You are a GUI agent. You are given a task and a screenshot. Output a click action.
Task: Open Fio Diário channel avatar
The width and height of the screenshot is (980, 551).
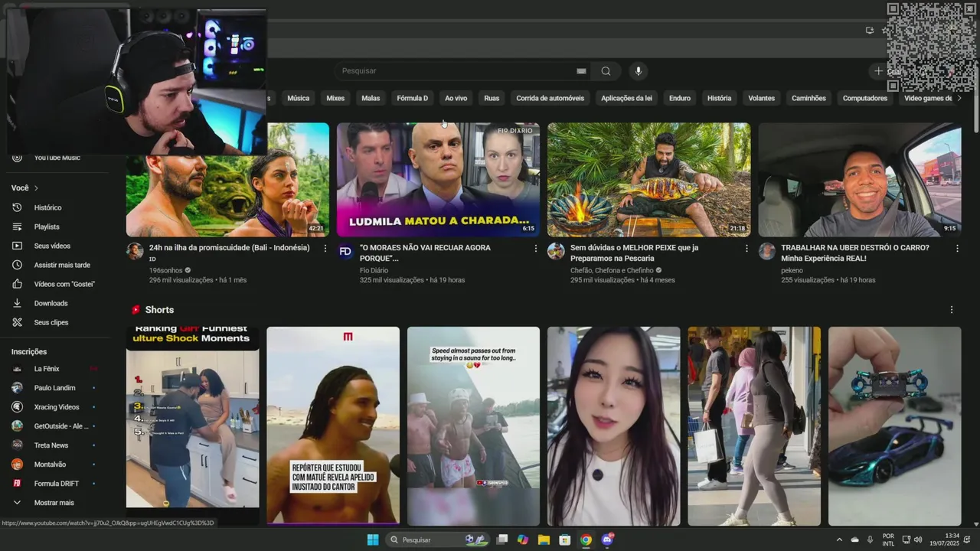pyautogui.click(x=345, y=251)
